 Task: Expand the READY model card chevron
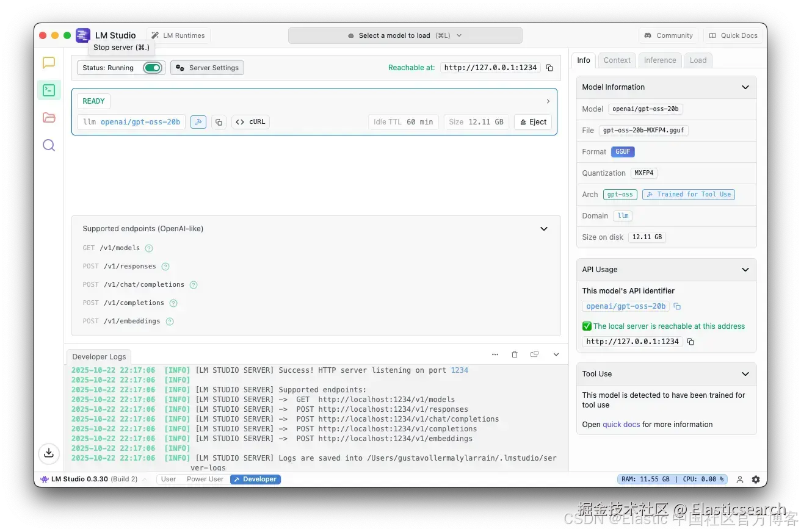click(x=548, y=101)
